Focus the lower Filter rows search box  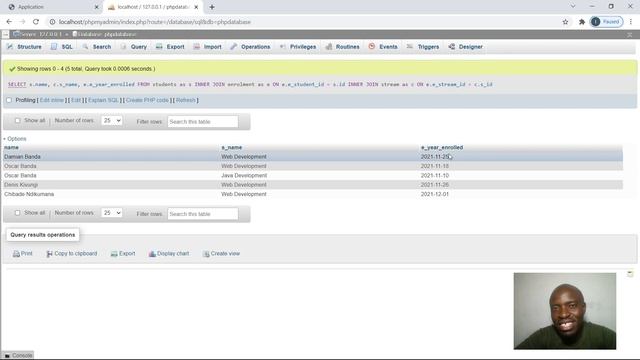pos(203,214)
